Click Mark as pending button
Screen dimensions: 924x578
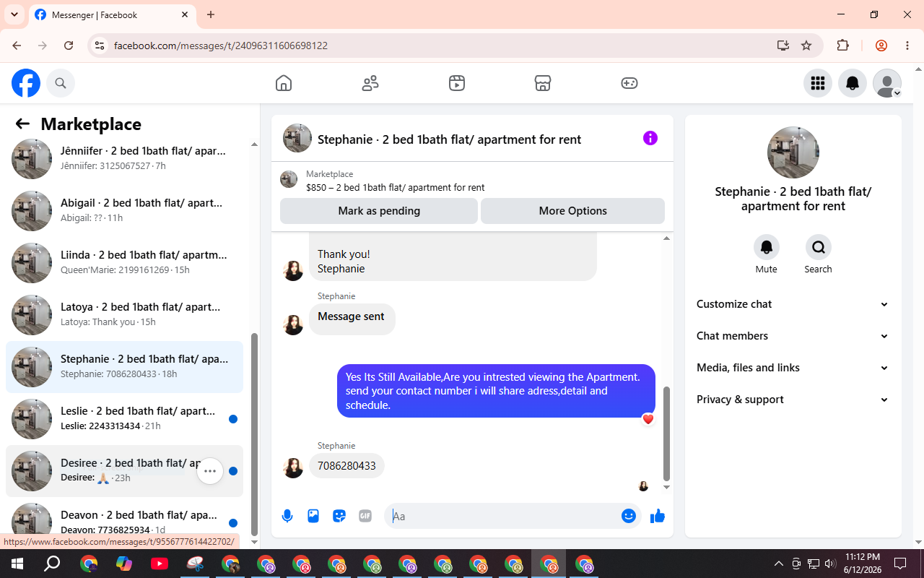click(x=379, y=211)
